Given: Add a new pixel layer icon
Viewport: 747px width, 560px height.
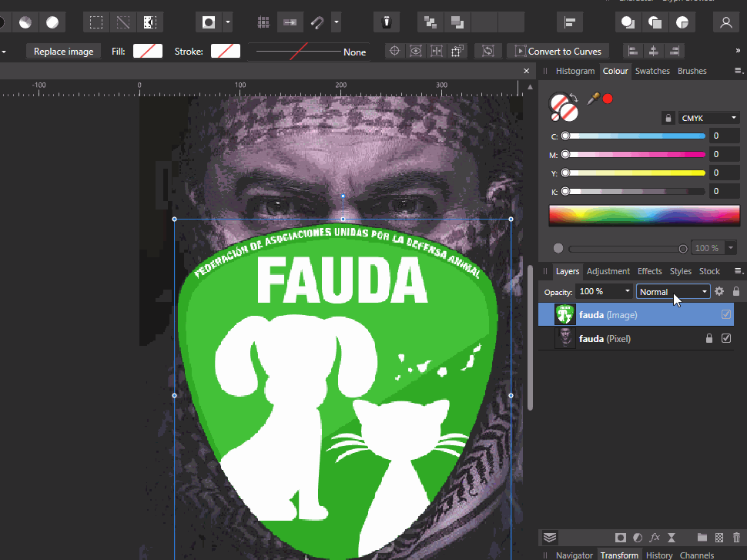Looking at the screenshot, I should (719, 538).
